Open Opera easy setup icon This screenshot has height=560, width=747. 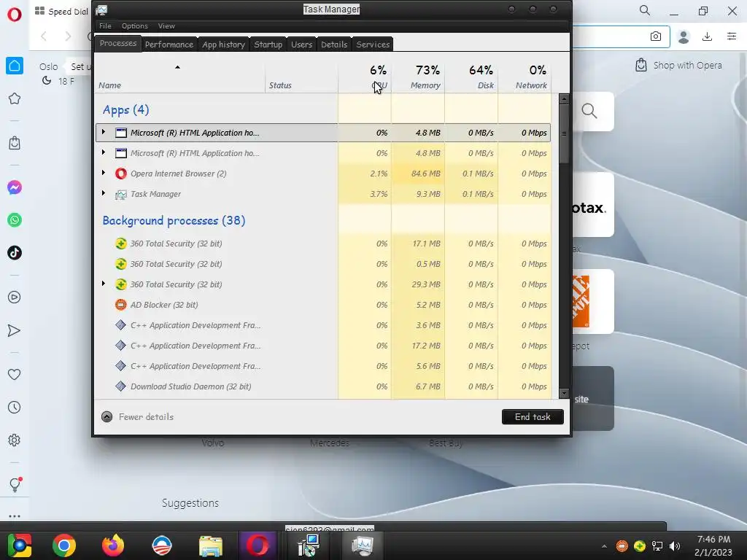732,36
